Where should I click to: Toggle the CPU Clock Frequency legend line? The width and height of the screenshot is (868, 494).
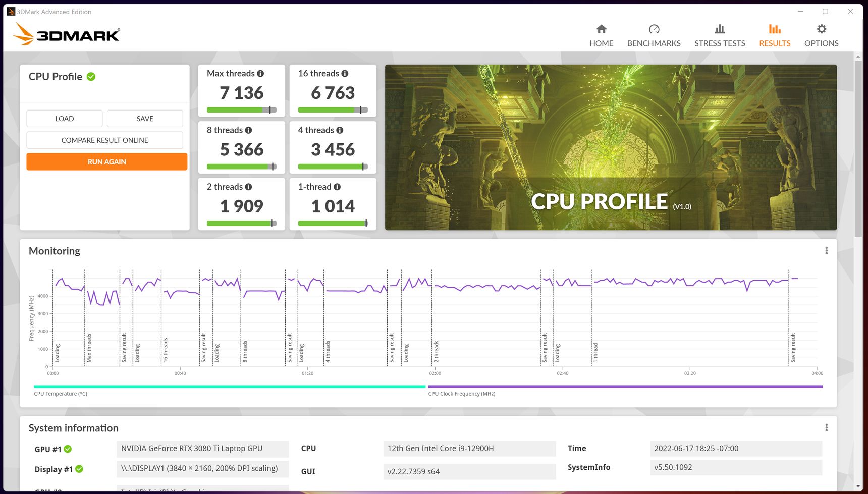click(625, 387)
